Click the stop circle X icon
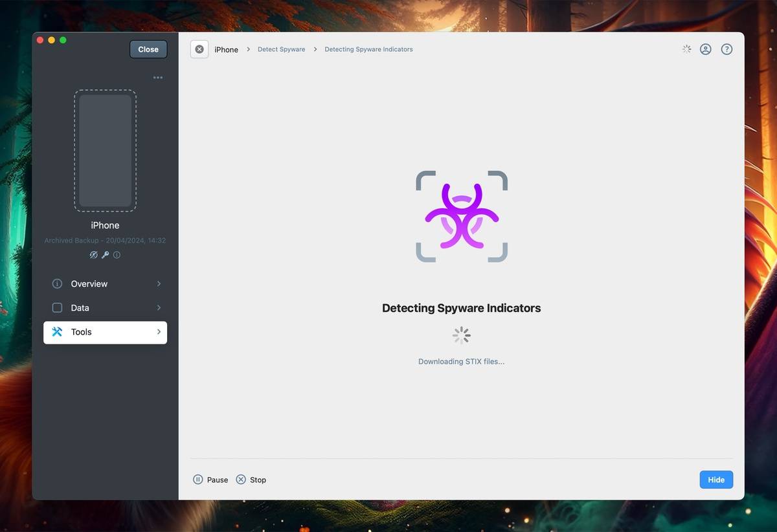This screenshot has height=532, width=777. tap(241, 480)
